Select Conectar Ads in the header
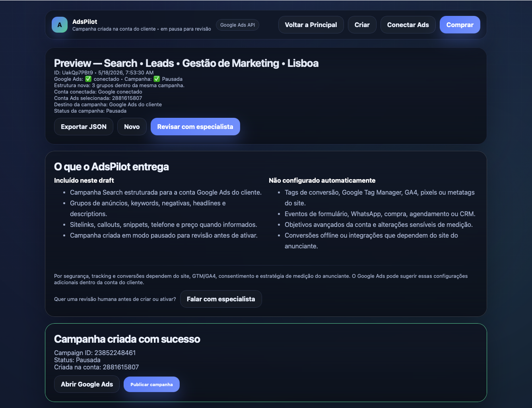 click(x=408, y=25)
